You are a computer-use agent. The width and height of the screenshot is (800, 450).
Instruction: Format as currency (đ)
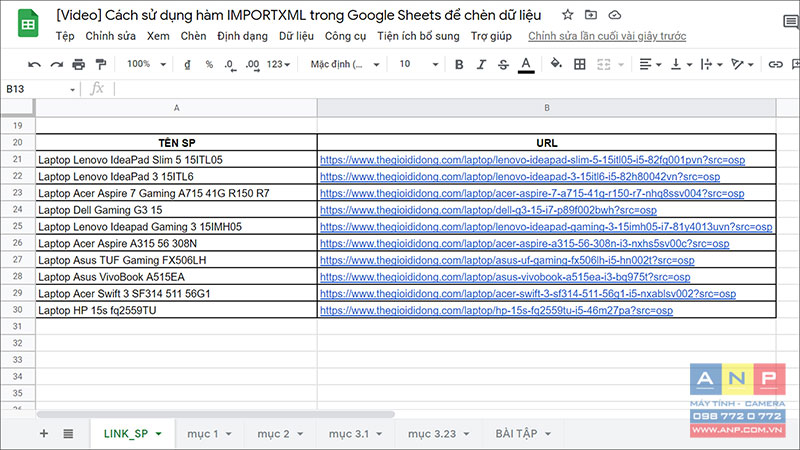[x=187, y=64]
